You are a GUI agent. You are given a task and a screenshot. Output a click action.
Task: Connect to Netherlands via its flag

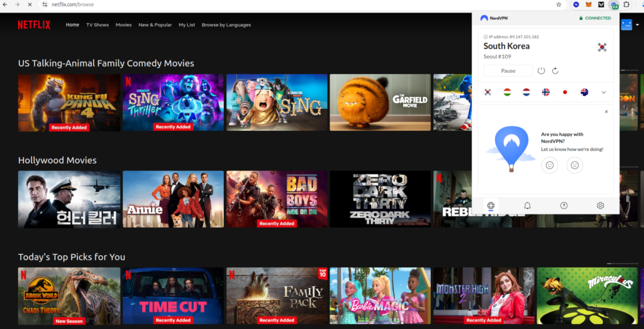coord(526,92)
